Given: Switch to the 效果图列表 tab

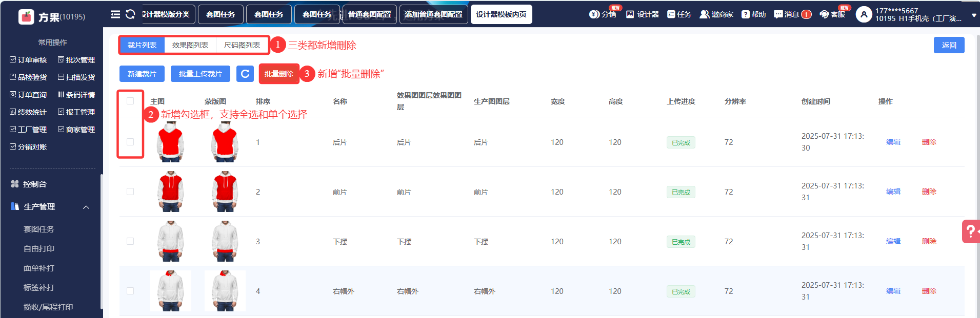Looking at the screenshot, I should tap(190, 45).
